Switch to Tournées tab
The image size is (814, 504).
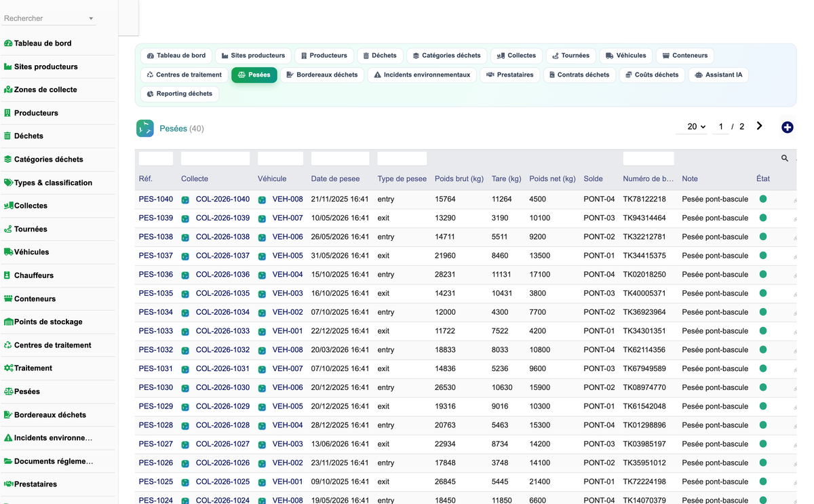click(570, 56)
